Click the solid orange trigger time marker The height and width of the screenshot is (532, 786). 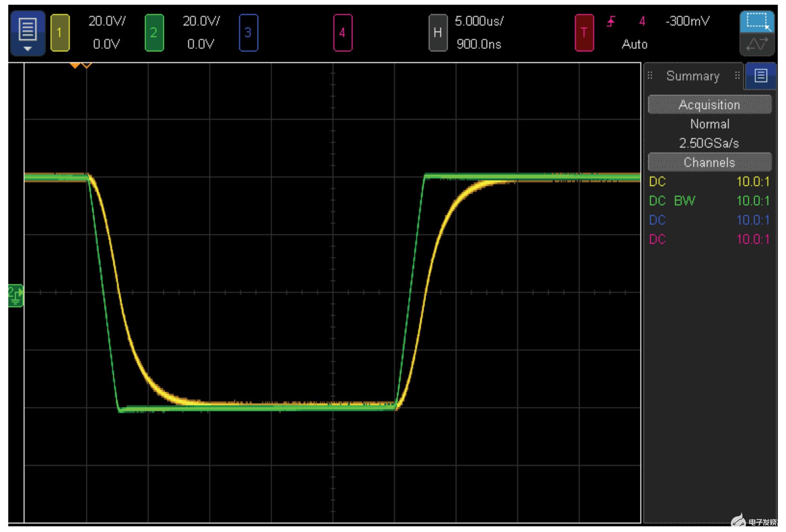tap(75, 66)
